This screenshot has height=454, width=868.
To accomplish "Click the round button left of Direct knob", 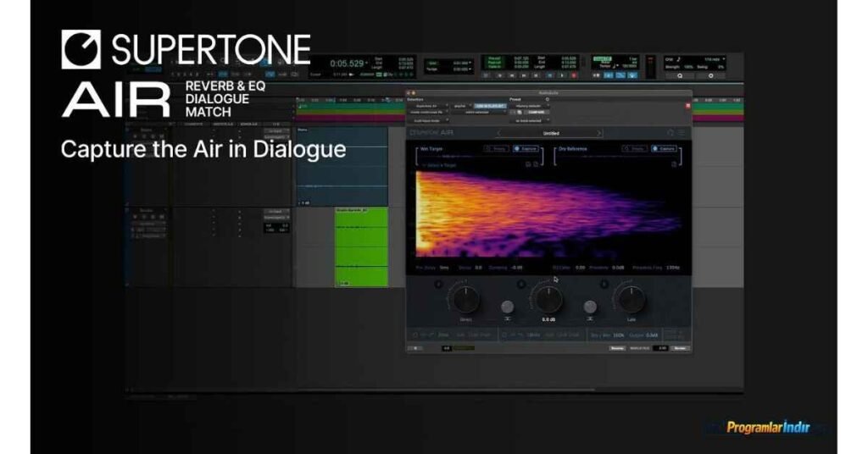I will coord(438,285).
